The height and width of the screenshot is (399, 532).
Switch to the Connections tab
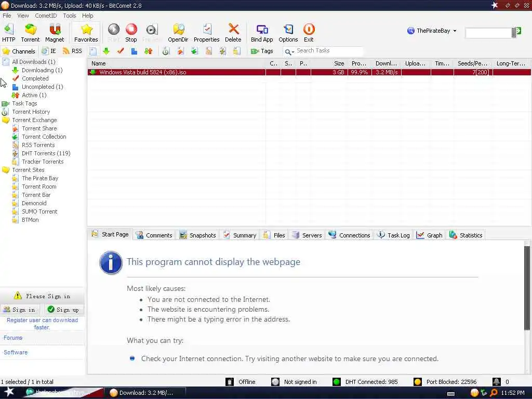(x=350, y=235)
